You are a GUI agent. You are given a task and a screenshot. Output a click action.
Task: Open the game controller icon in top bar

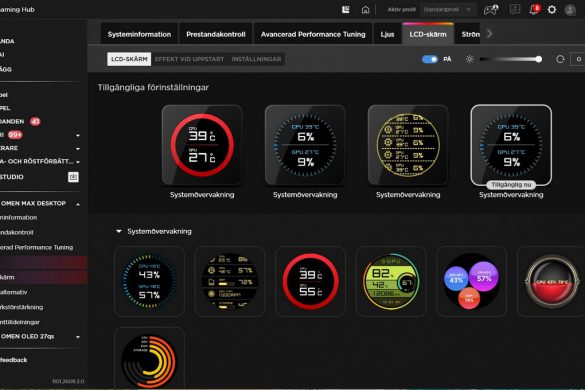(491, 10)
